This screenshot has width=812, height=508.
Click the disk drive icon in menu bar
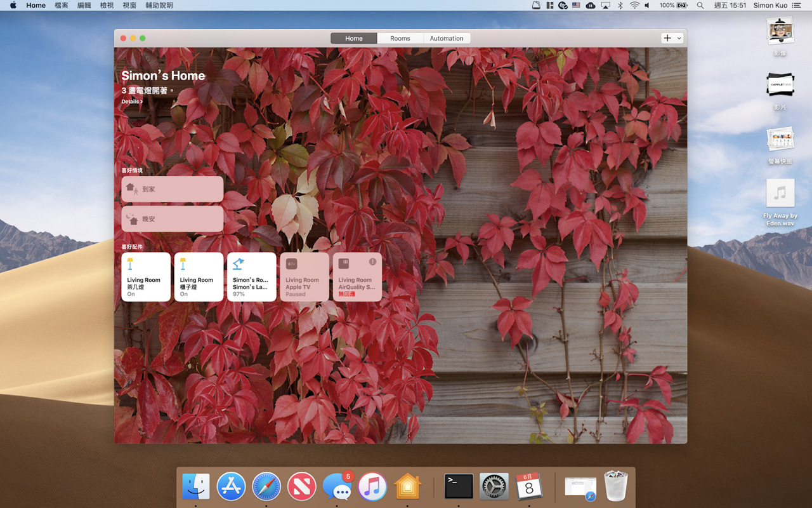536,5
